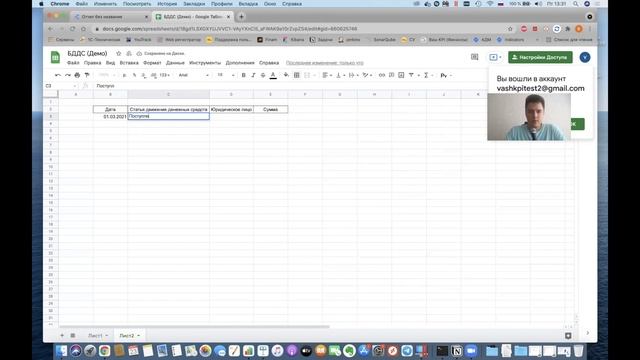Go back in Chrome
Screen dimensions: 640x360
click(x=50, y=29)
